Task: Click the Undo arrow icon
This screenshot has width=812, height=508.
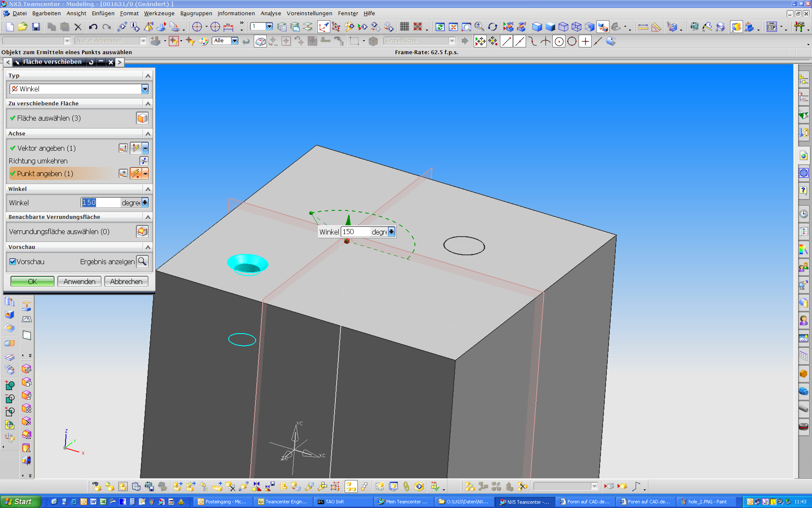Action: pyautogui.click(x=93, y=27)
